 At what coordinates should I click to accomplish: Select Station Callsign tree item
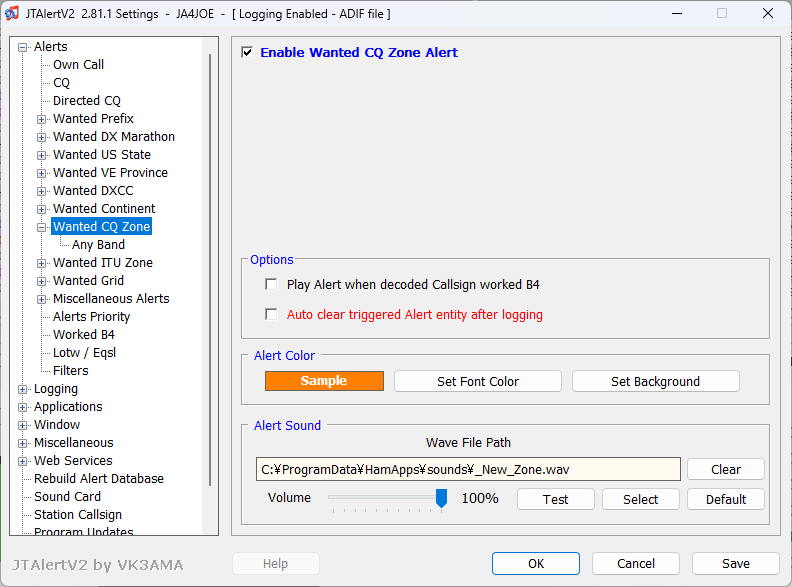[78, 515]
